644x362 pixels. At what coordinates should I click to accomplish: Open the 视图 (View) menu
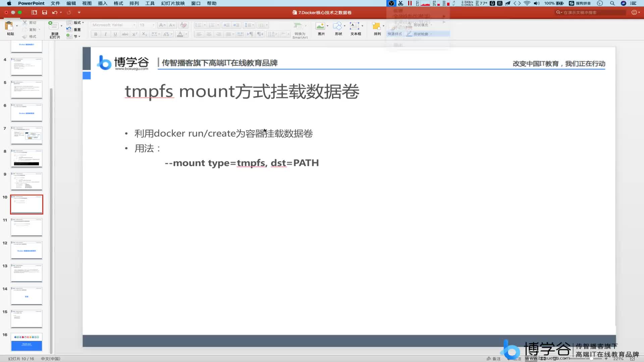click(x=87, y=3)
